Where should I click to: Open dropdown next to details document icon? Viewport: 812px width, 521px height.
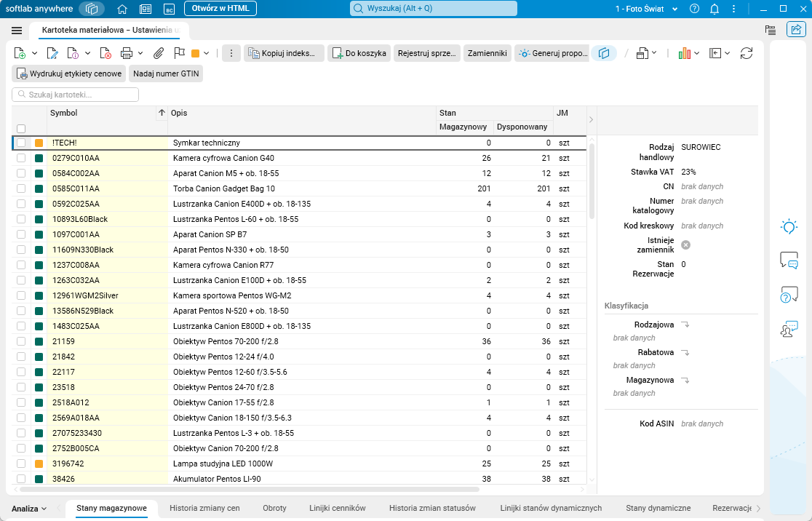(x=87, y=53)
